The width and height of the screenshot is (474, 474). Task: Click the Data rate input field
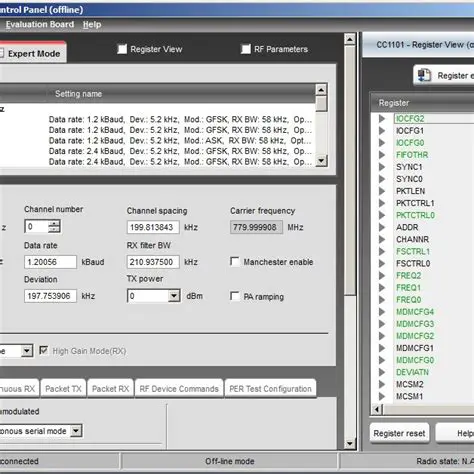click(x=50, y=262)
